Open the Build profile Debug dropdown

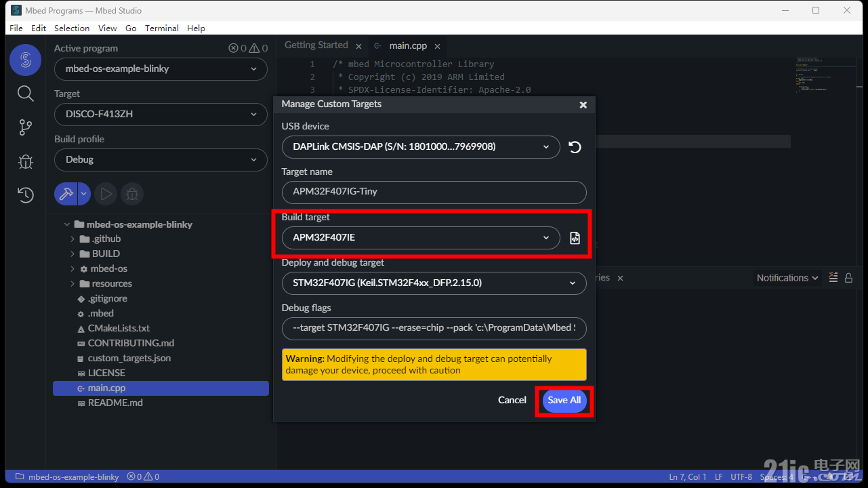pos(161,159)
